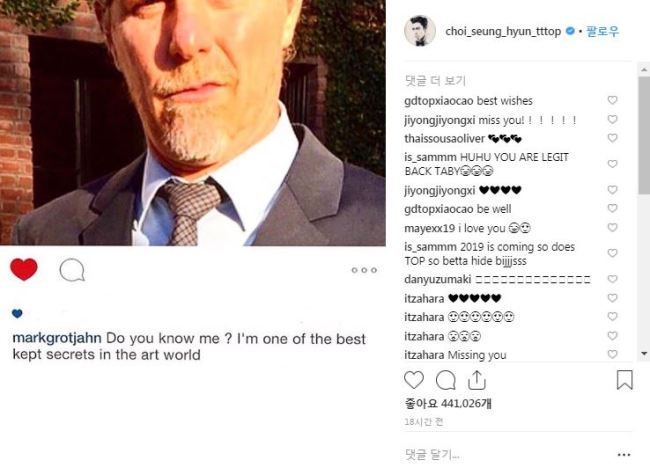Image resolution: width=650 pixels, height=475 pixels.
Task: Like the itzahara Missing you comment
Action: (612, 354)
